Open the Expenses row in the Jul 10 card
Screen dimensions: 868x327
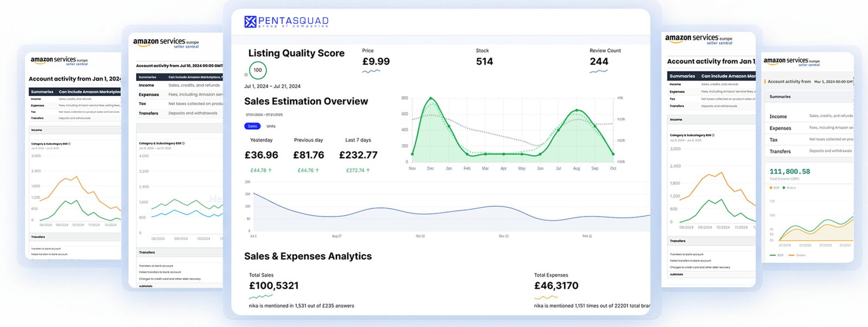pyautogui.click(x=180, y=95)
